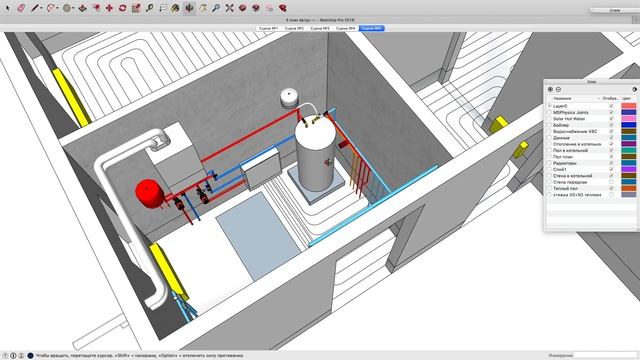The image size is (640, 360).
Task: Switch to Сцена №3 tab
Action: tap(320, 28)
